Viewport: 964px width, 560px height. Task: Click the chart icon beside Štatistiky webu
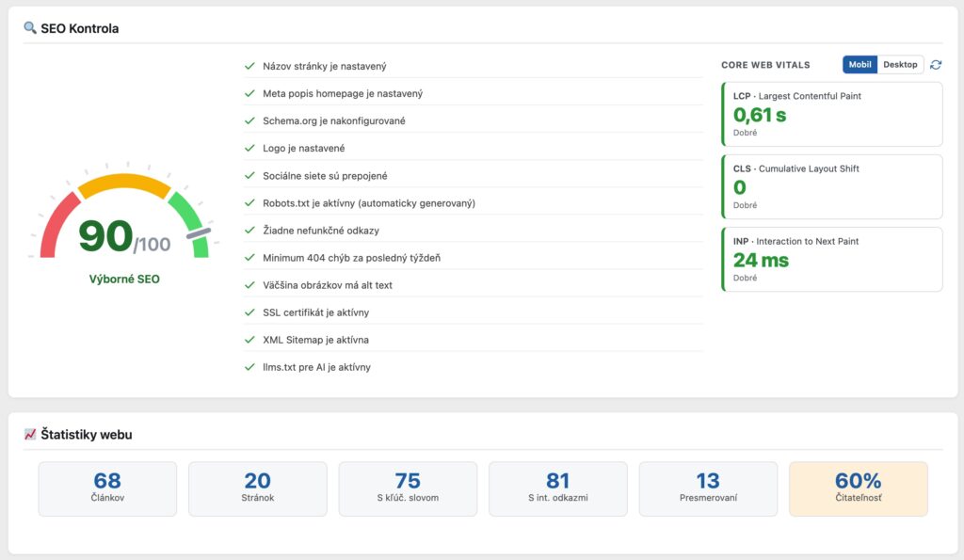click(x=29, y=434)
